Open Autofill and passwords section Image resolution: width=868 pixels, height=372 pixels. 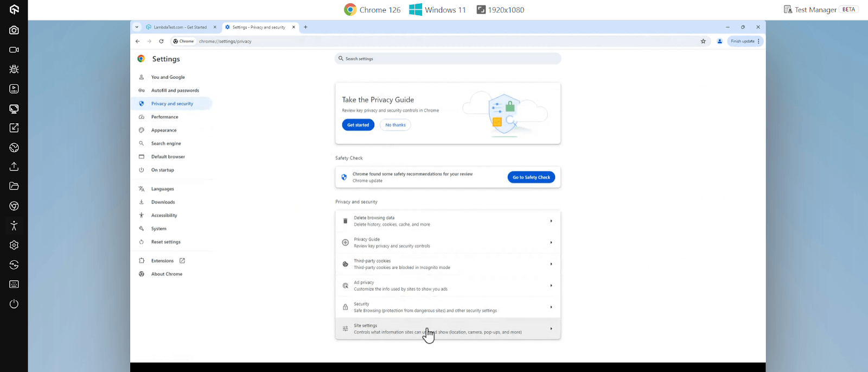(x=175, y=91)
